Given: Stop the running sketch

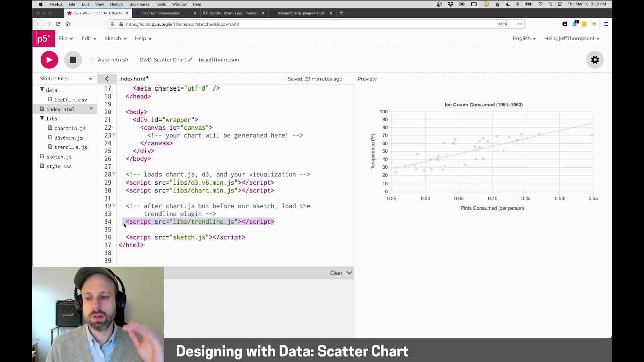Looking at the screenshot, I should (73, 60).
